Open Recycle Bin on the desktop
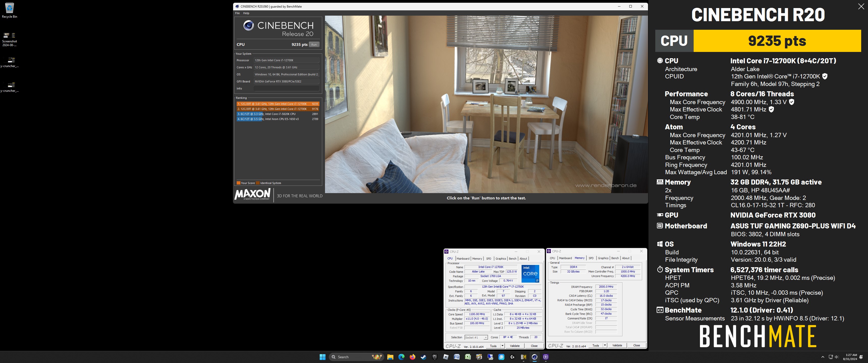868x363 pixels. coord(9,10)
